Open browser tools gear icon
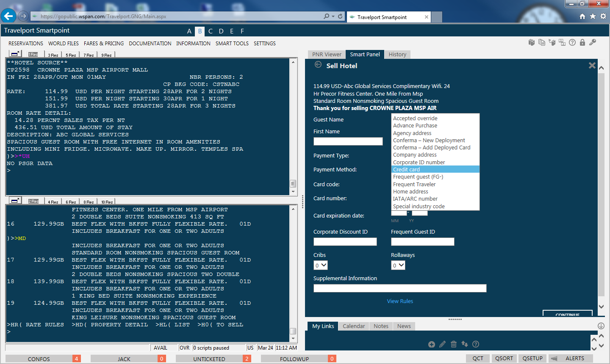This screenshot has width=610, height=364. [603, 16]
